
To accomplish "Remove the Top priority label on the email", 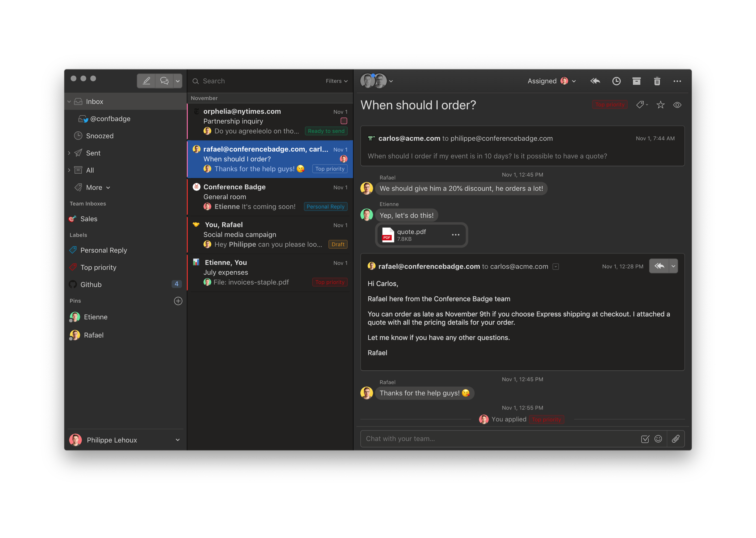I will [x=610, y=105].
